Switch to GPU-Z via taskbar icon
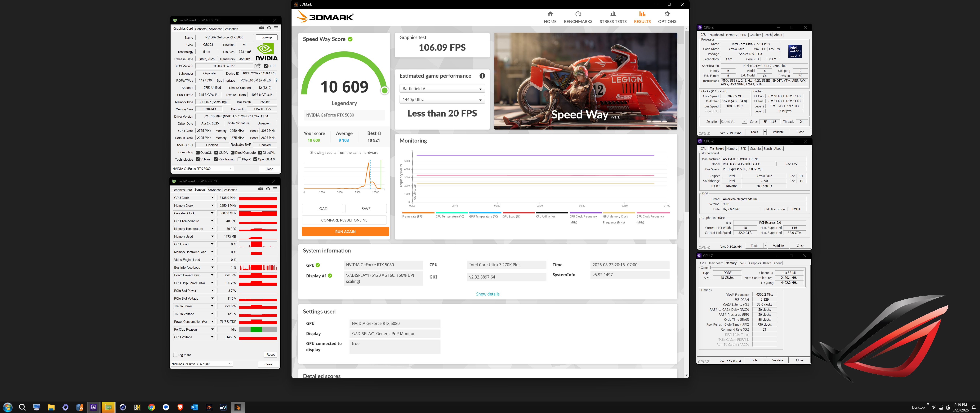Screen dimensions: 980x413 [x=108, y=407]
